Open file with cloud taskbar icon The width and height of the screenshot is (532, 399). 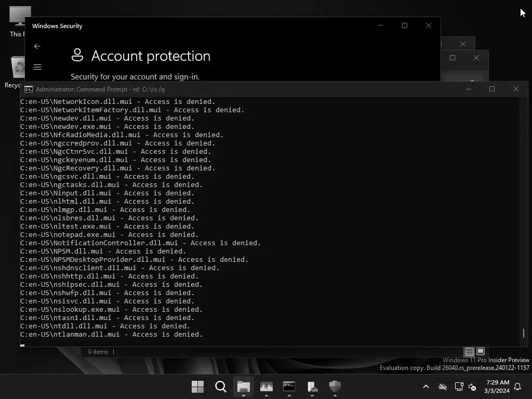(312, 386)
